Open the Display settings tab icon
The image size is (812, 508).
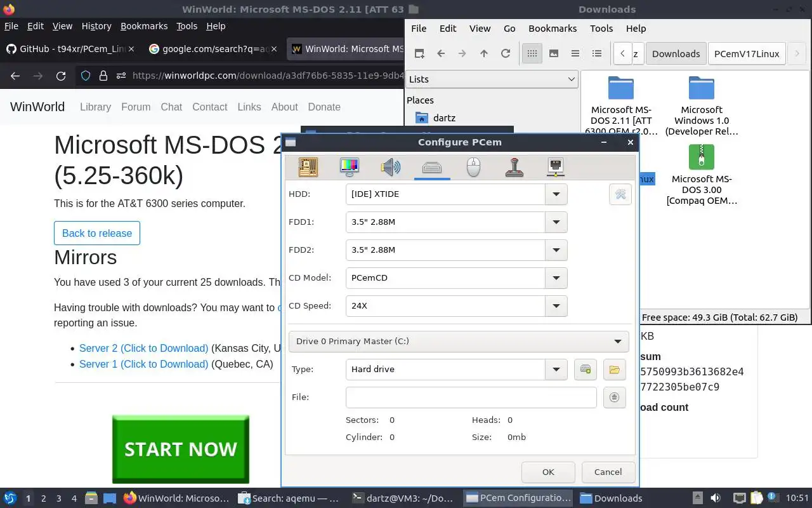pos(350,167)
